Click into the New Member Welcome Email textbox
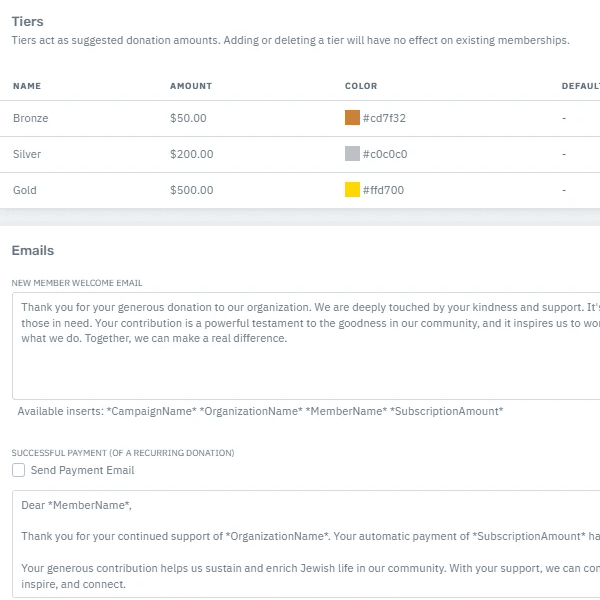The width and height of the screenshot is (600, 600). pyautogui.click(x=300, y=360)
